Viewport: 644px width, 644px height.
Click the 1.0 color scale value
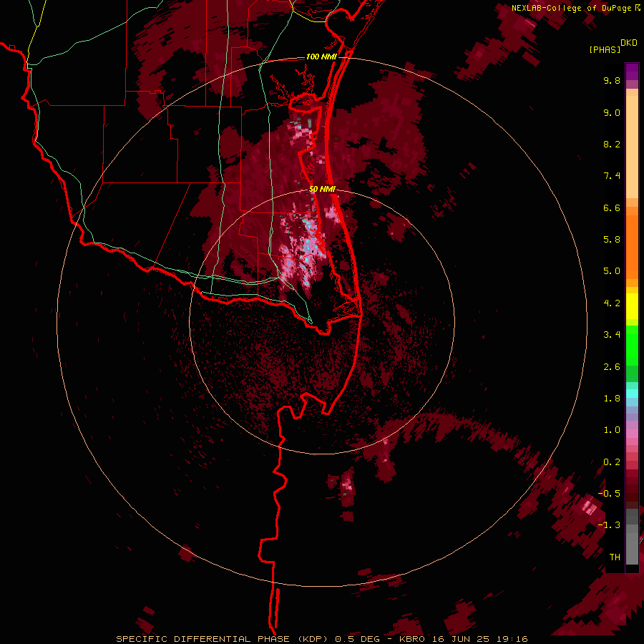612,430
